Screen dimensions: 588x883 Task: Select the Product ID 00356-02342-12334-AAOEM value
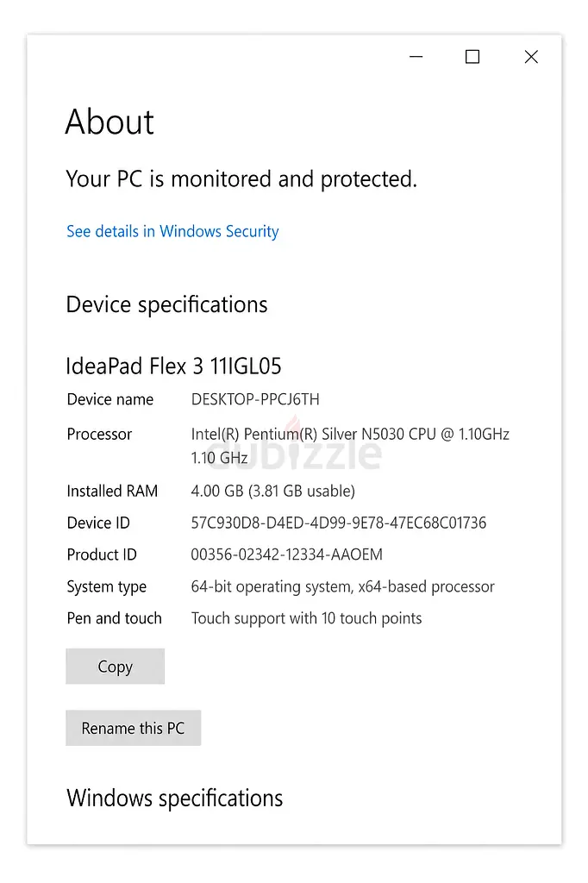(x=286, y=554)
